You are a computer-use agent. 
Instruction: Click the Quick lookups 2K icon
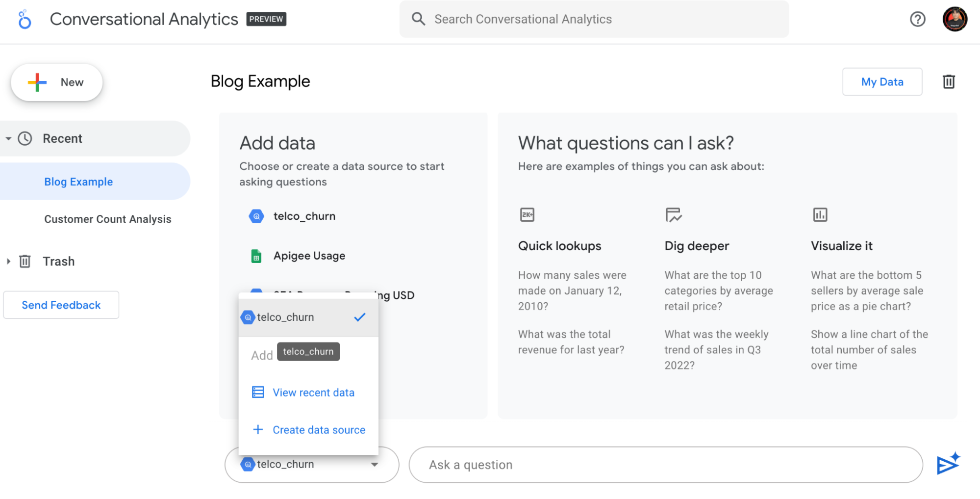pos(527,214)
